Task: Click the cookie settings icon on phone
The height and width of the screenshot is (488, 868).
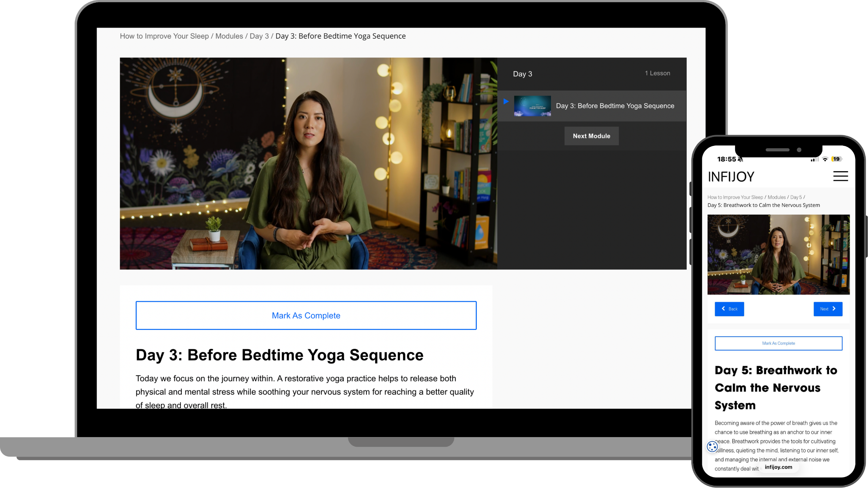Action: point(712,446)
